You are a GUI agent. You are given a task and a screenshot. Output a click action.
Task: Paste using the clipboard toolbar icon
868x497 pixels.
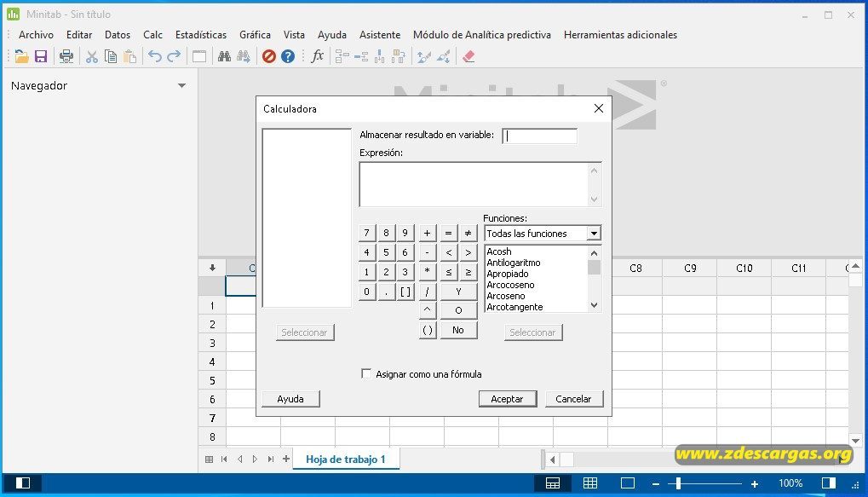(130, 56)
